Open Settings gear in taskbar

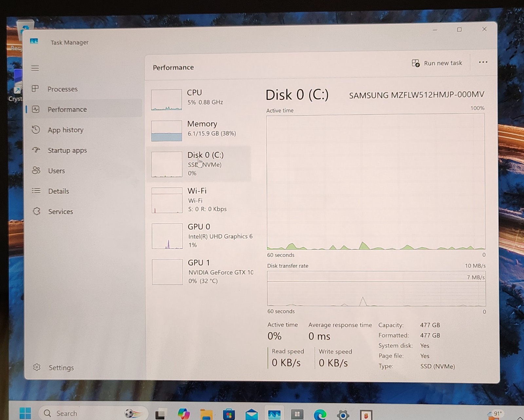pyautogui.click(x=343, y=415)
